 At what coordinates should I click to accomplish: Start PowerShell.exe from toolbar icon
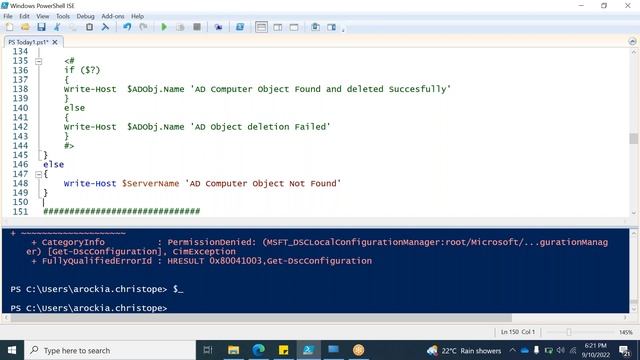point(240,27)
